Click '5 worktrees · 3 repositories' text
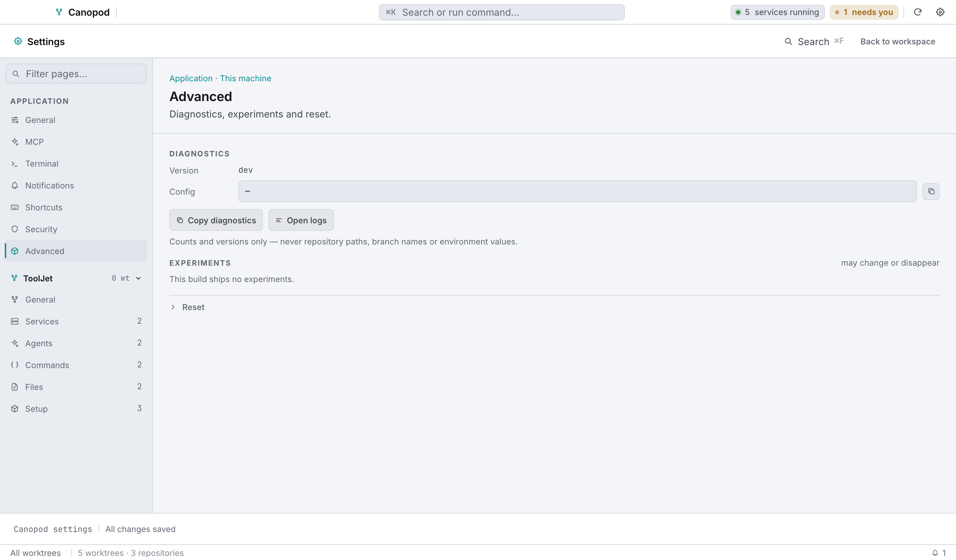956x560 pixels. point(131,553)
